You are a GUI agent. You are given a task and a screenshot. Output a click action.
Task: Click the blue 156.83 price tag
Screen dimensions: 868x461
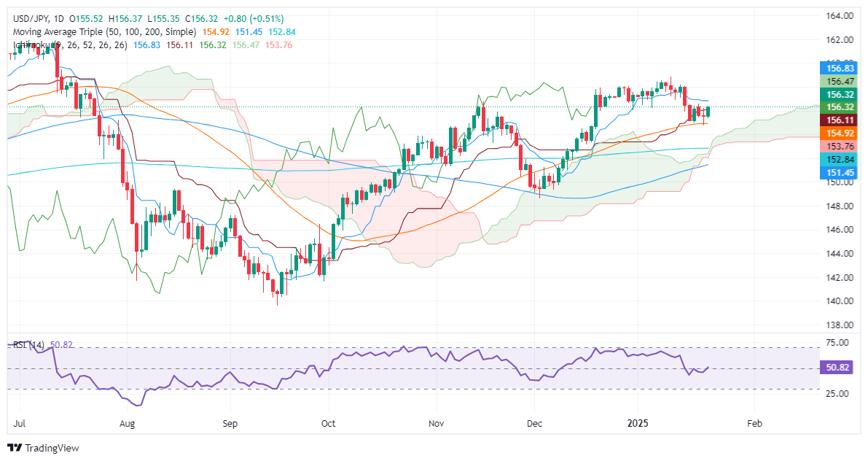[x=840, y=69]
